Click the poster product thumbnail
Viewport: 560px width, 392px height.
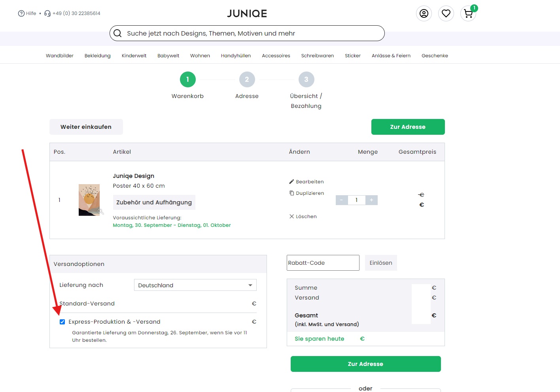89,200
